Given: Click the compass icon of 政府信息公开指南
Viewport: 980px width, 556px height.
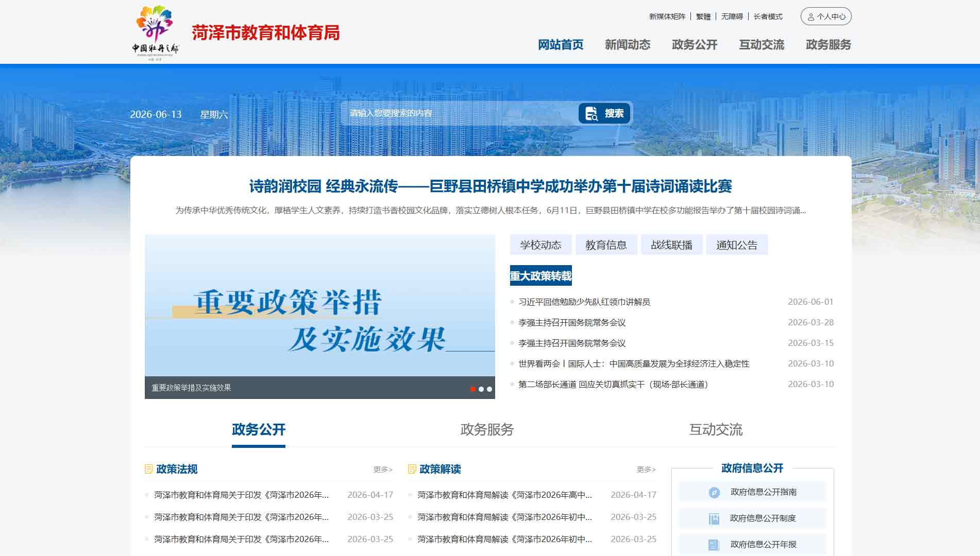Looking at the screenshot, I should click(x=714, y=493).
